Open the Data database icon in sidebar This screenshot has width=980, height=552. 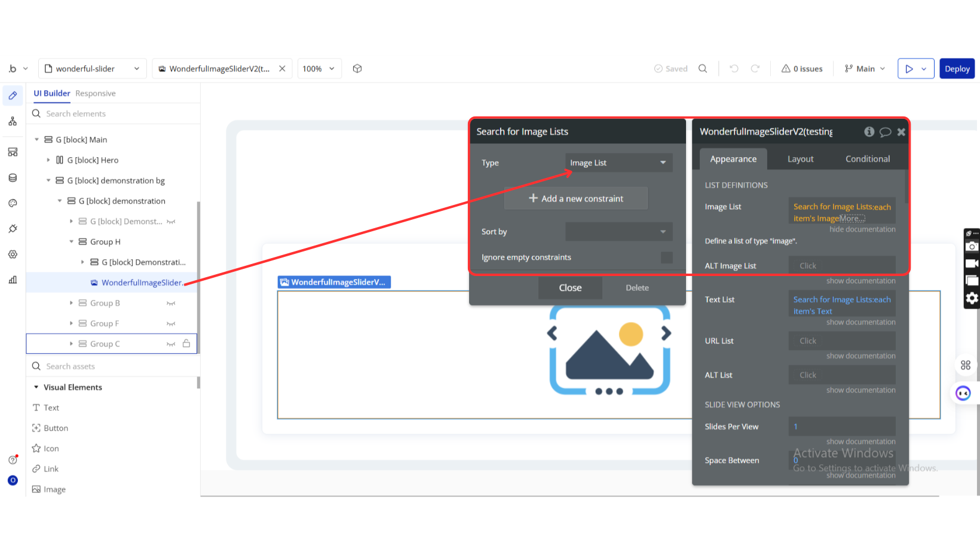coord(13,178)
